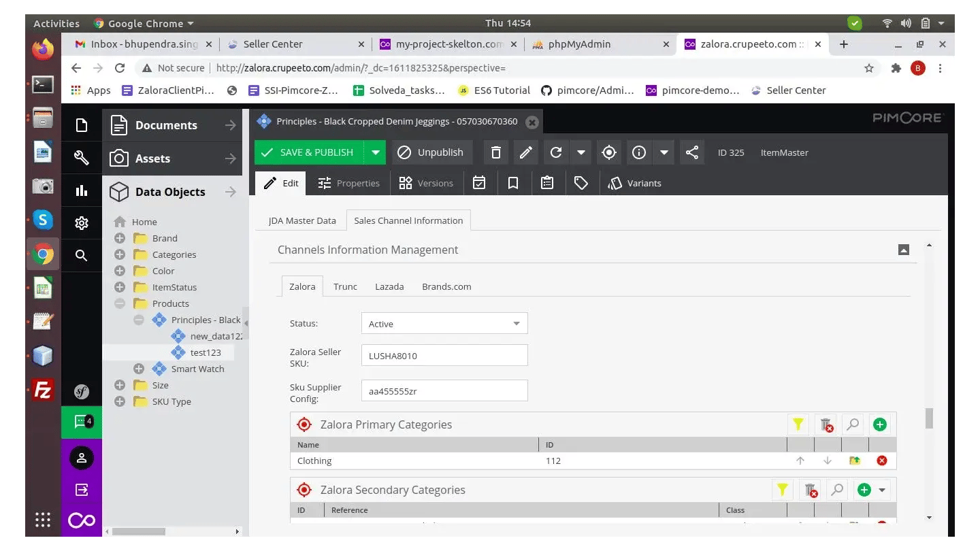The image size is (980, 551).
Task: Collapse the Channels Information Management panel
Action: [x=903, y=250]
